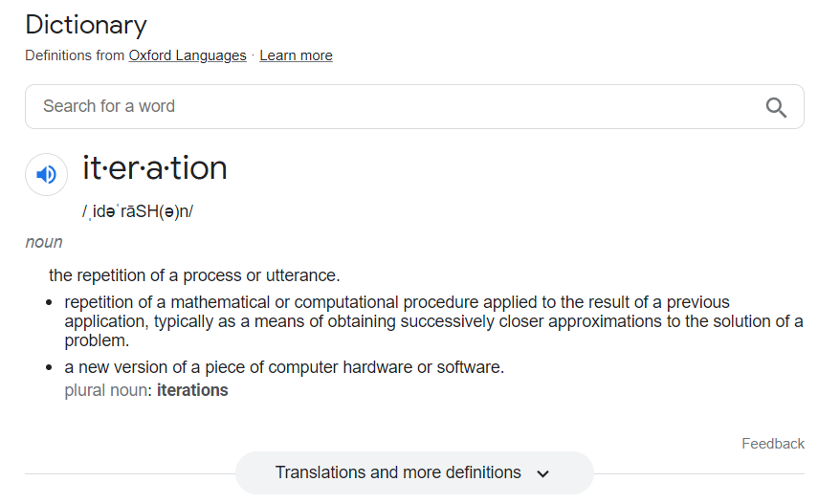Click the 'Definitions from' text
This screenshot has height=504, width=840.
(75, 55)
